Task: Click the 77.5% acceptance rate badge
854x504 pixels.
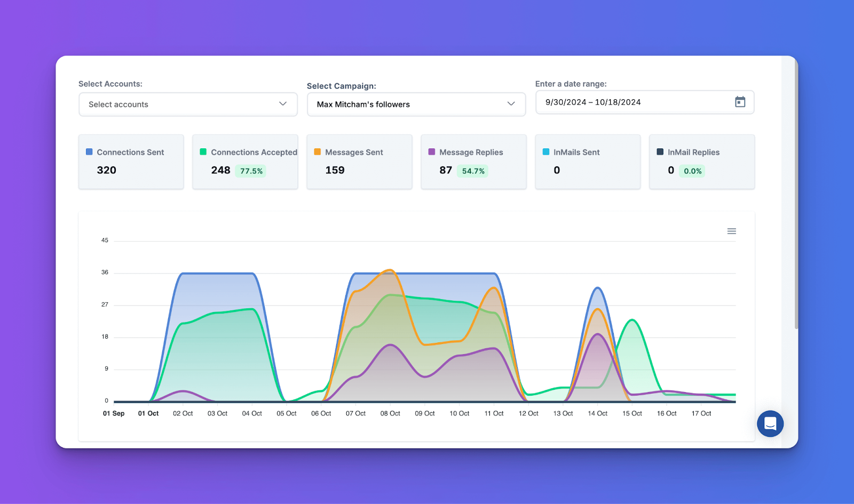Action: 251,171
